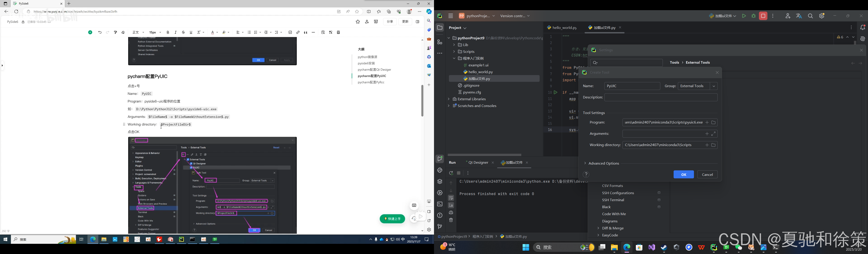This screenshot has width=868, height=254.
Task: Run the current Python script
Action: pos(744,16)
